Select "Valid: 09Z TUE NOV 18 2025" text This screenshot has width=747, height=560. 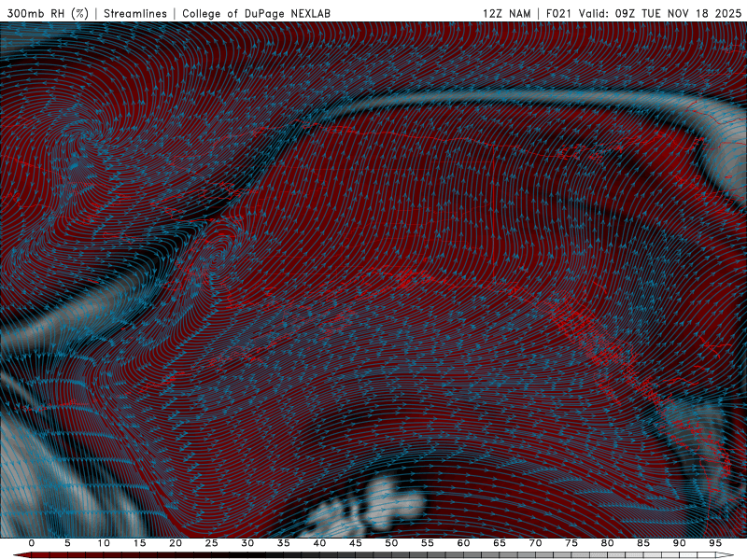(660, 14)
